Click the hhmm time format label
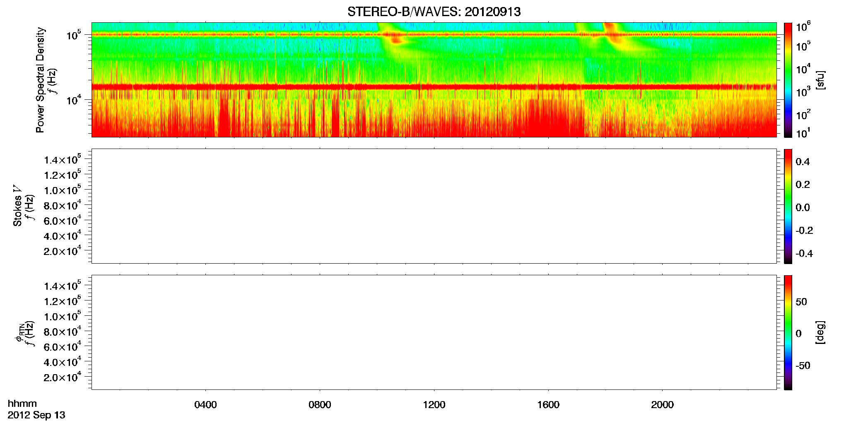This screenshot has width=868, height=447. 22,404
